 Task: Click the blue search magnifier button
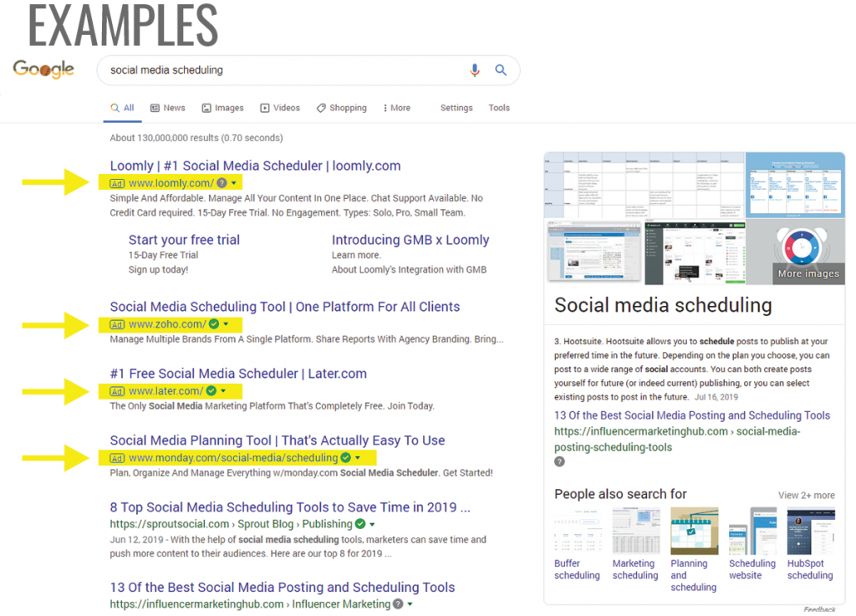[x=501, y=70]
